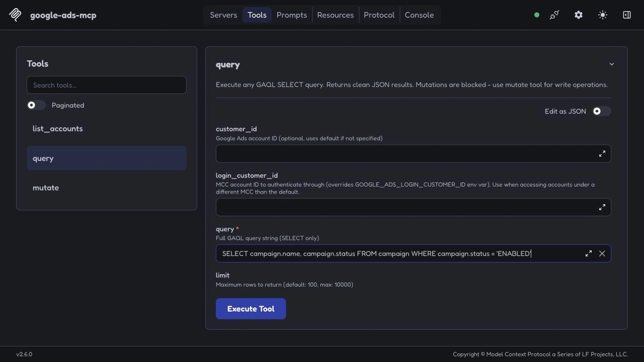Focus the Search tools input
Screen dimensions: 644x362
click(x=107, y=85)
